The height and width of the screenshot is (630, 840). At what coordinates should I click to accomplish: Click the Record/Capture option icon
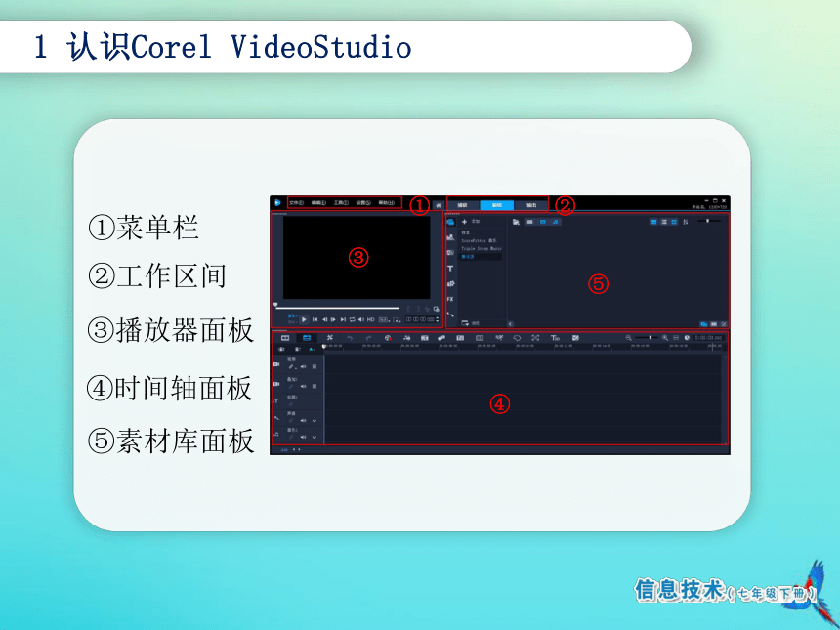(388, 338)
